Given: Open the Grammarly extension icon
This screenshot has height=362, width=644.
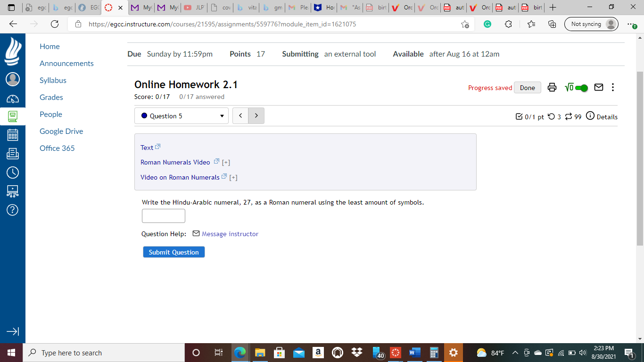Looking at the screenshot, I should pyautogui.click(x=487, y=24).
